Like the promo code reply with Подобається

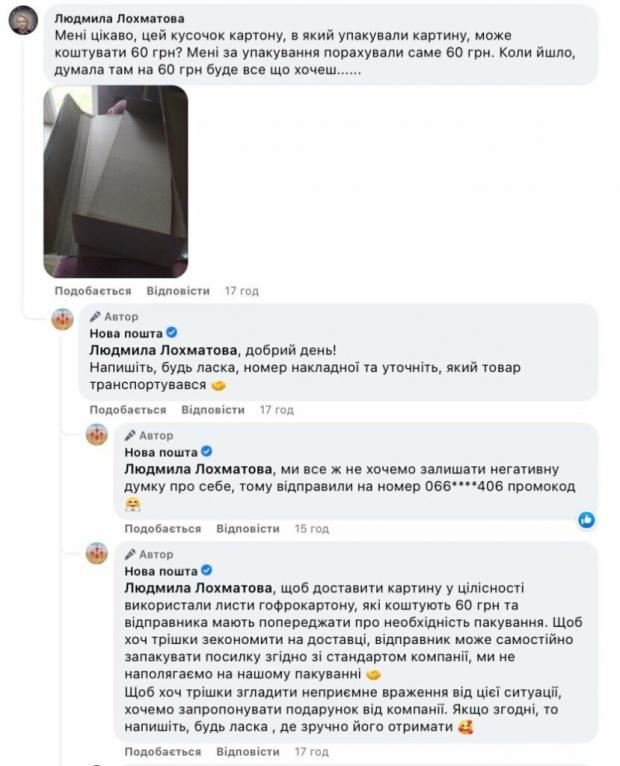coord(163,529)
